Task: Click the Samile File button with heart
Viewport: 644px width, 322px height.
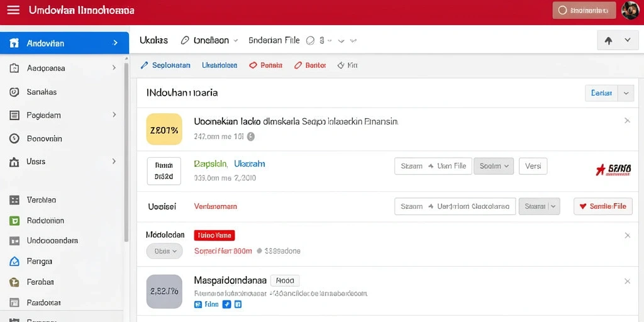Action: click(602, 206)
